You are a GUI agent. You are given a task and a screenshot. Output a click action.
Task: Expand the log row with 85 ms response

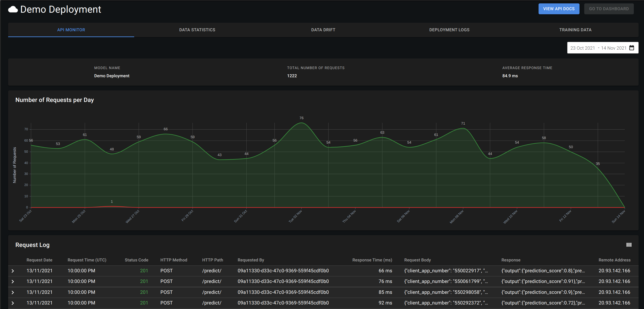click(13, 292)
